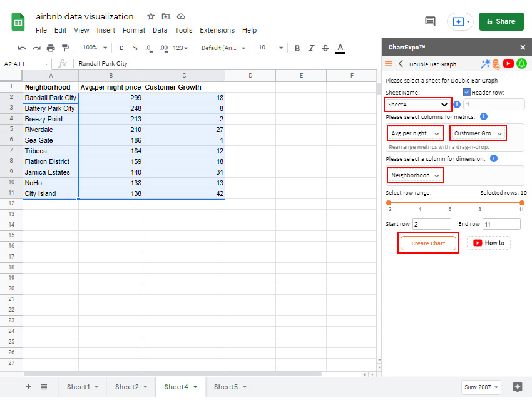Close the ChartExpo side panel

(x=523, y=48)
